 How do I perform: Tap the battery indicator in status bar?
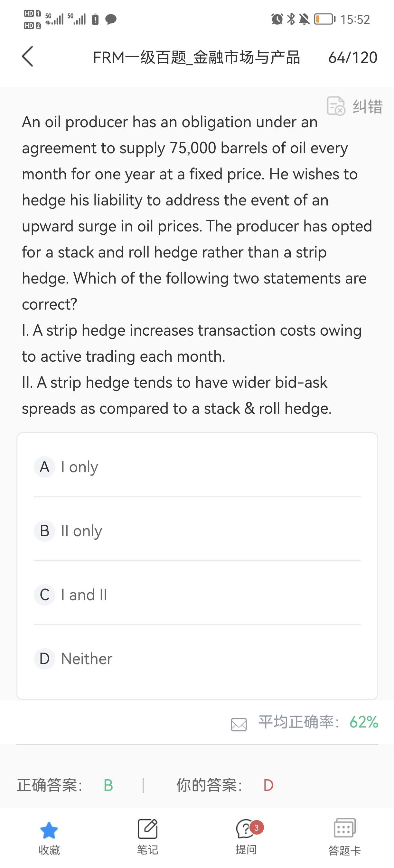tap(324, 19)
